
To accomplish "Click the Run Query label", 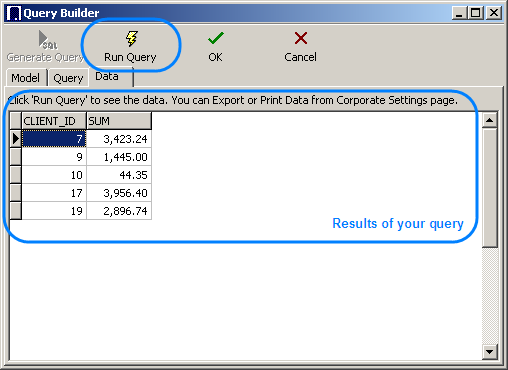I will [x=130, y=57].
